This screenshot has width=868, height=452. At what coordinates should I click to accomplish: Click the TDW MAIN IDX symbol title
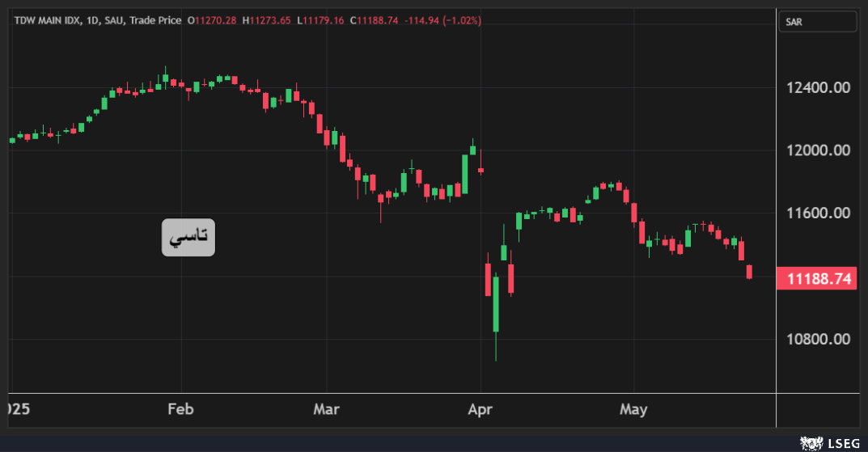[46, 20]
